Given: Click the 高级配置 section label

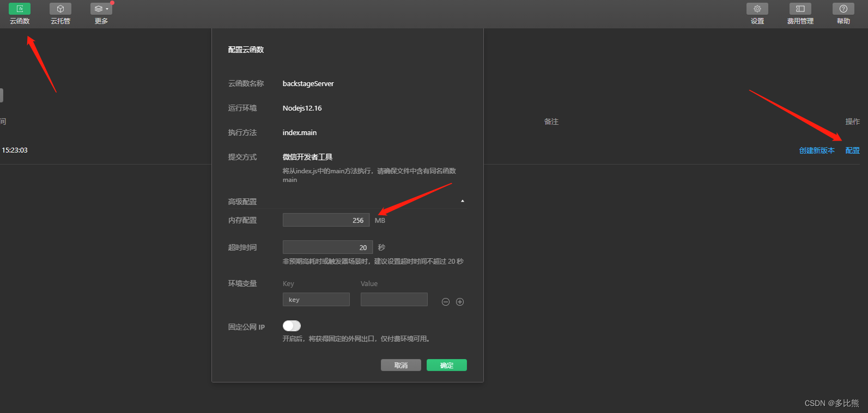Looking at the screenshot, I should click(242, 202).
